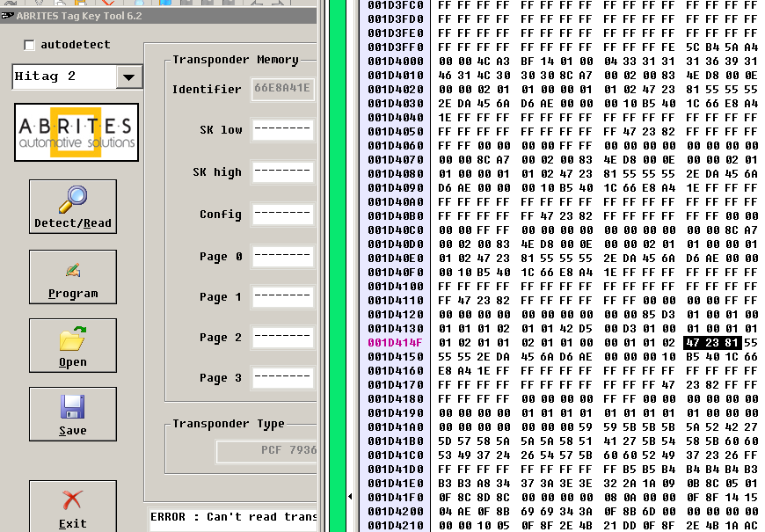Click the PCF 7936 transponder type box
Screen dimensions: 765x532
pyautogui.click(x=266, y=451)
